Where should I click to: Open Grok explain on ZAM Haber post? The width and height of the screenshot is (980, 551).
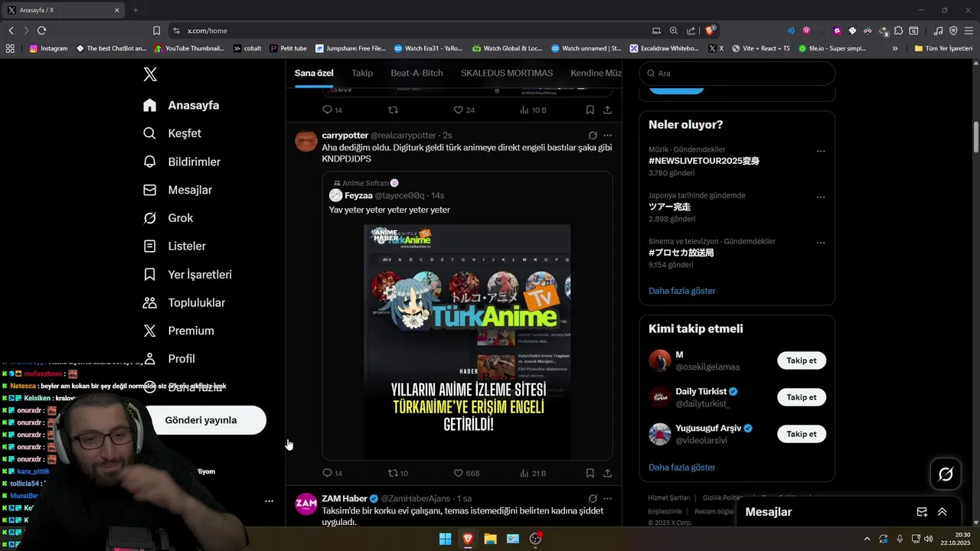pyautogui.click(x=593, y=498)
